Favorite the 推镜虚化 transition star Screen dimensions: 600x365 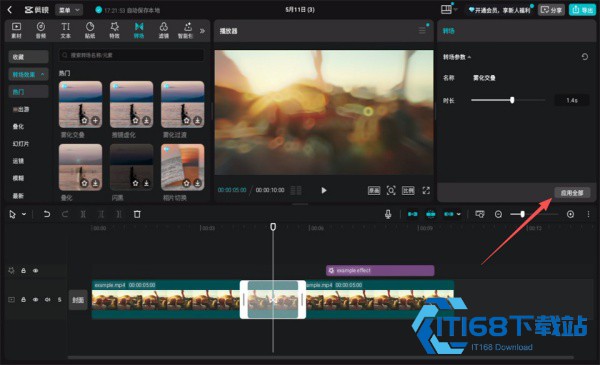point(135,121)
